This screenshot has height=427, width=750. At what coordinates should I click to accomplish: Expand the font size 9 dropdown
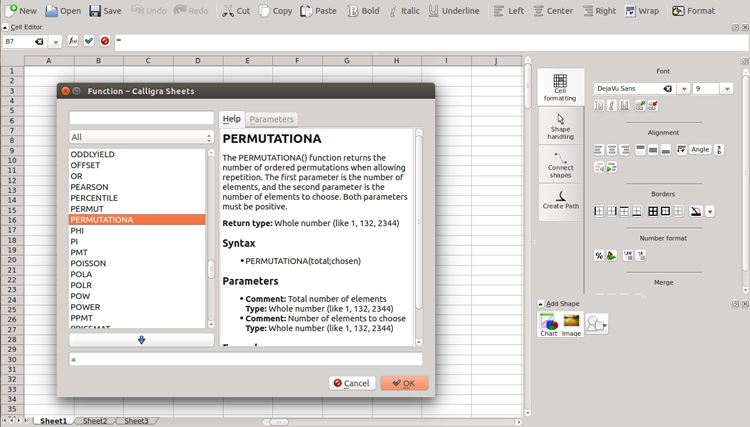tap(727, 88)
